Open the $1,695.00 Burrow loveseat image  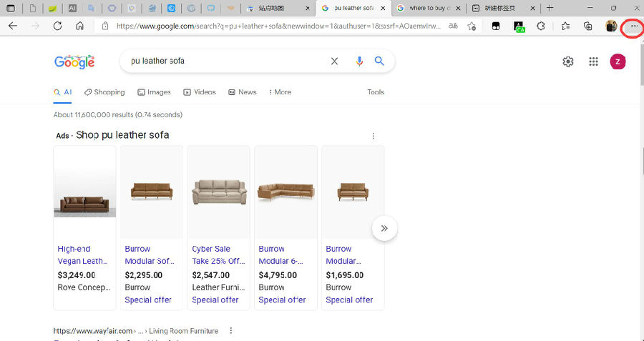353,192
